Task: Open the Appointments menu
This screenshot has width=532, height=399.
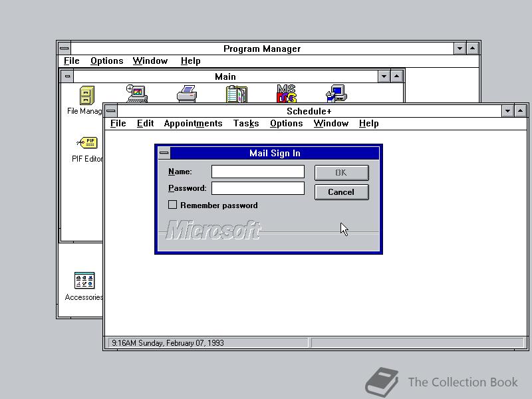Action: (x=193, y=124)
